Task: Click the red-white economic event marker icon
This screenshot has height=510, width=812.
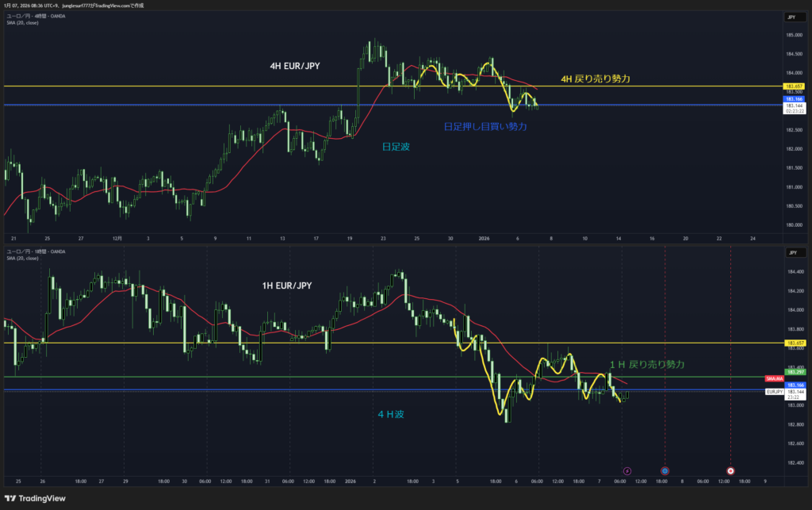Action: click(730, 470)
